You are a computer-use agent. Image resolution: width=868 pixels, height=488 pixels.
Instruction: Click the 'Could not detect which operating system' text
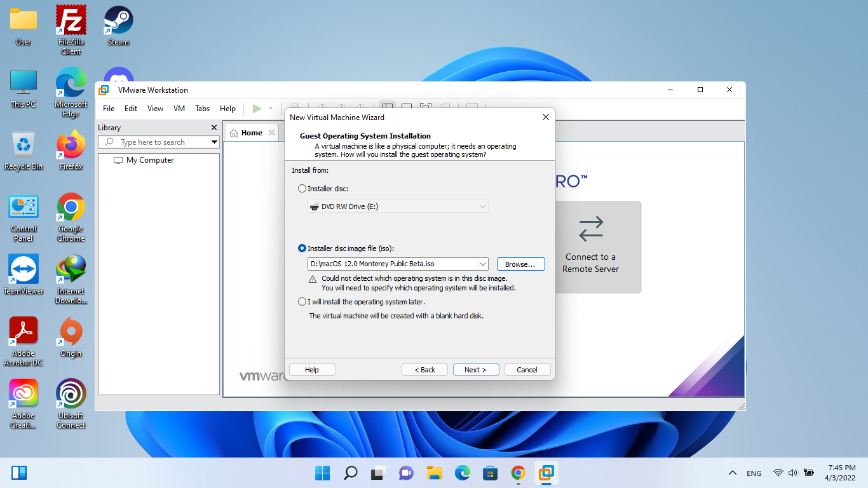pos(414,278)
